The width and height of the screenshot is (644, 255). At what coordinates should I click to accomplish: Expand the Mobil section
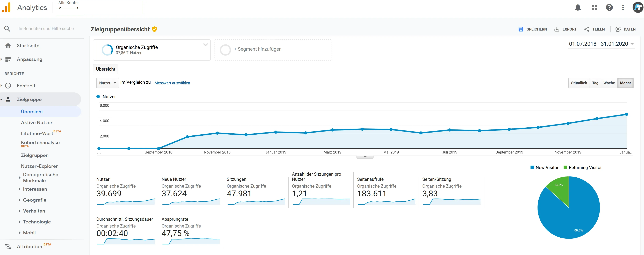[19, 233]
